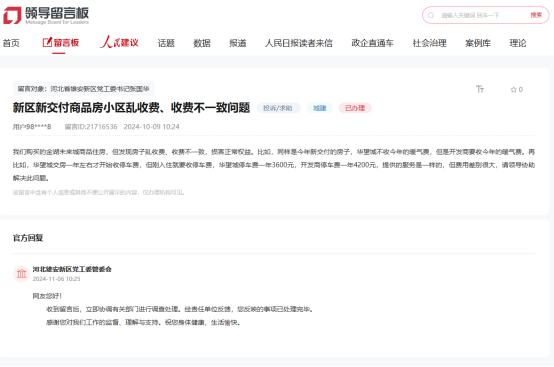554x367 pixels.
Task: Open the 政企直通车 menu item
Action: [x=372, y=43]
